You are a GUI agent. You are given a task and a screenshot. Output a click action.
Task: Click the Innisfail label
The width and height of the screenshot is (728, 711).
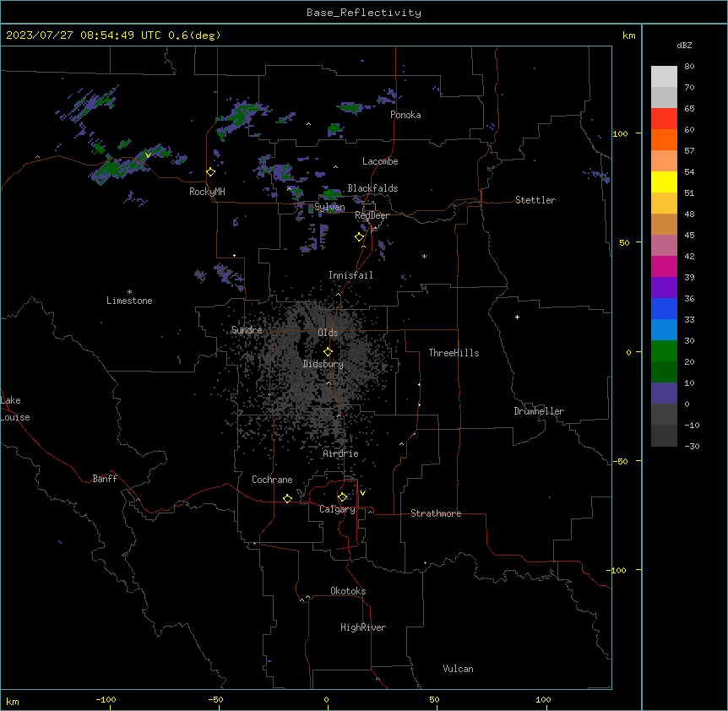350,275
